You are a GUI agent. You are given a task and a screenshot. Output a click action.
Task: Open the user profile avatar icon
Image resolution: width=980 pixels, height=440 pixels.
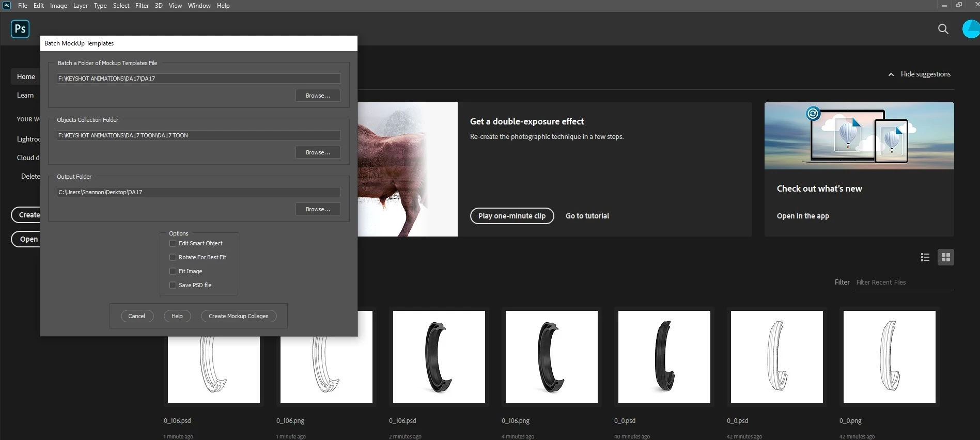(971, 29)
